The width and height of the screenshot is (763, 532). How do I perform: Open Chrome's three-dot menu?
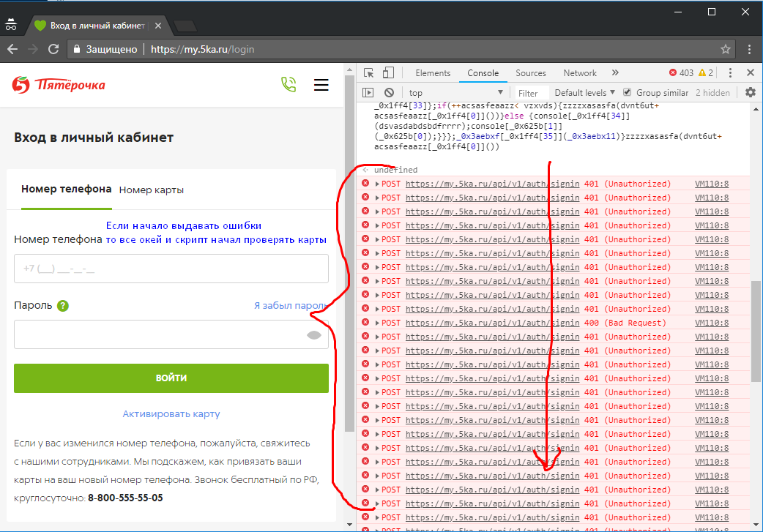point(749,49)
